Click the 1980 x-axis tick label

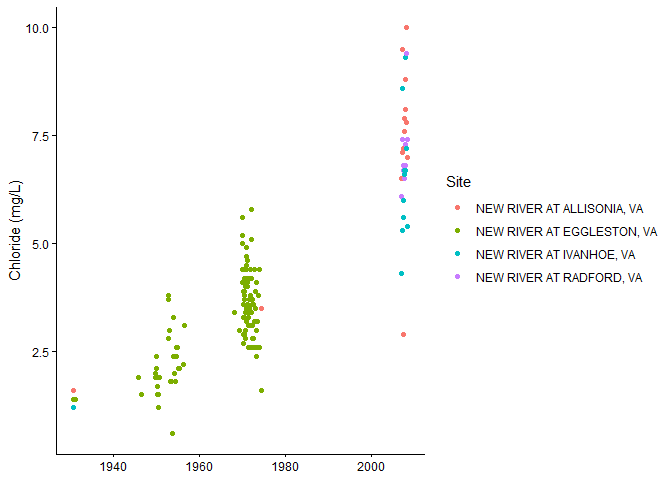pyautogui.click(x=285, y=467)
